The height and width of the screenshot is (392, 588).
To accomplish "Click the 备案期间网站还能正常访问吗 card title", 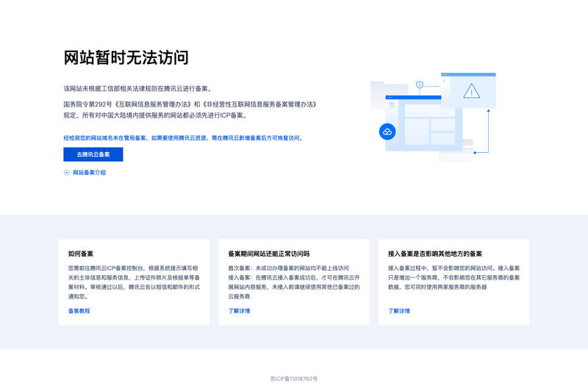I will click(x=269, y=254).
